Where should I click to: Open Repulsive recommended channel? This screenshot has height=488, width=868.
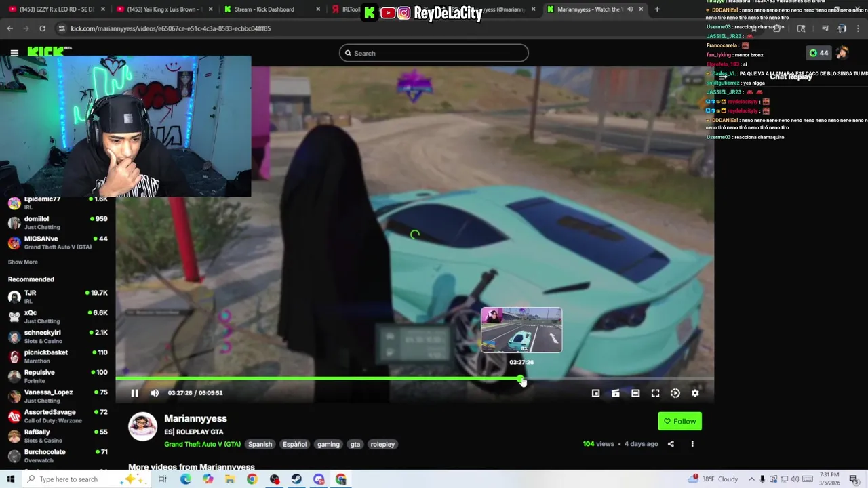(58, 376)
